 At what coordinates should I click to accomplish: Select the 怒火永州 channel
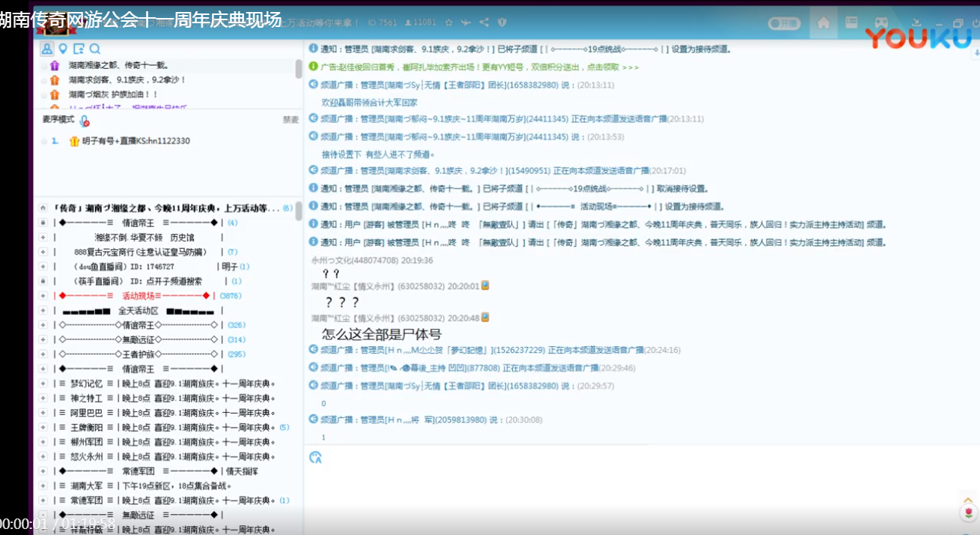coord(85,456)
